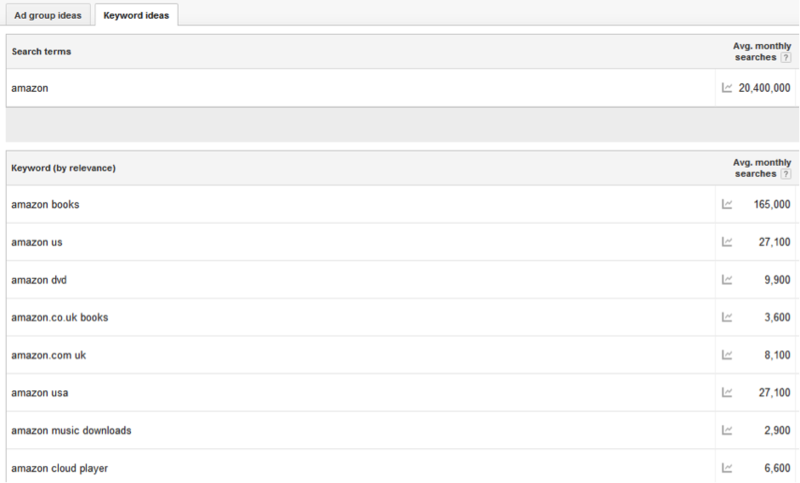Sort by Keyword (by relevance) column header
Screen dimensions: 800x483
[x=63, y=168]
